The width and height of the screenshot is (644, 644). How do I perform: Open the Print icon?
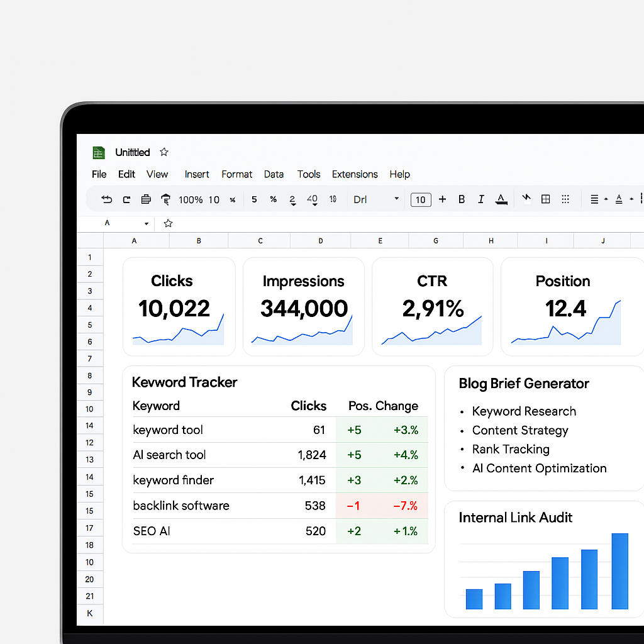(145, 199)
